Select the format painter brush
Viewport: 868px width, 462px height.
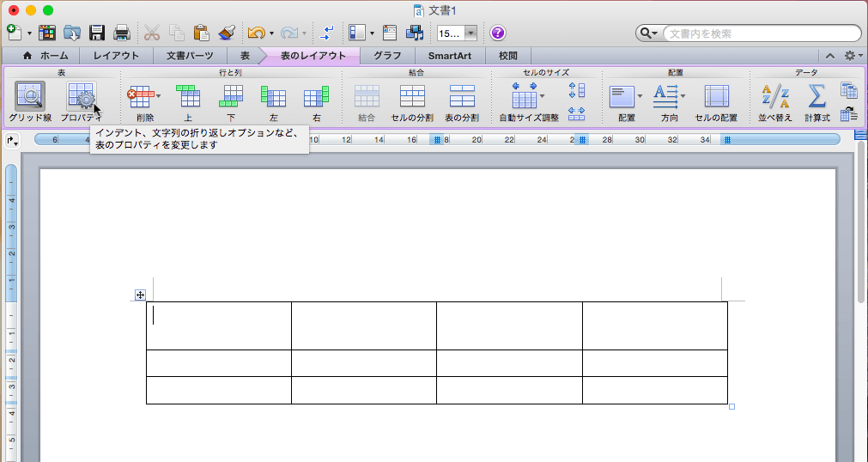tap(226, 33)
